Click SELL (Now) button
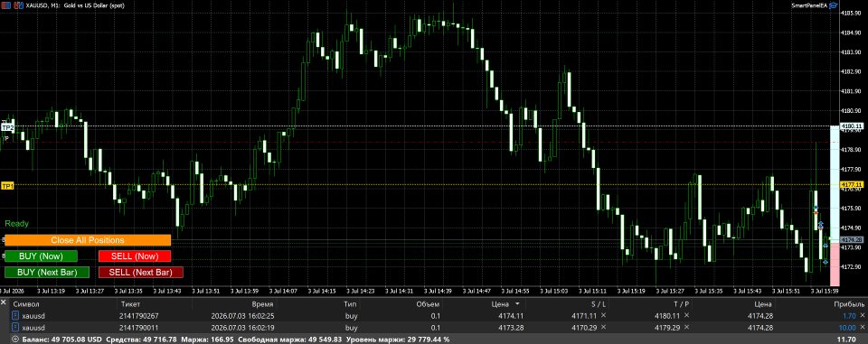Screen dimensions: 868x344 (x=135, y=256)
